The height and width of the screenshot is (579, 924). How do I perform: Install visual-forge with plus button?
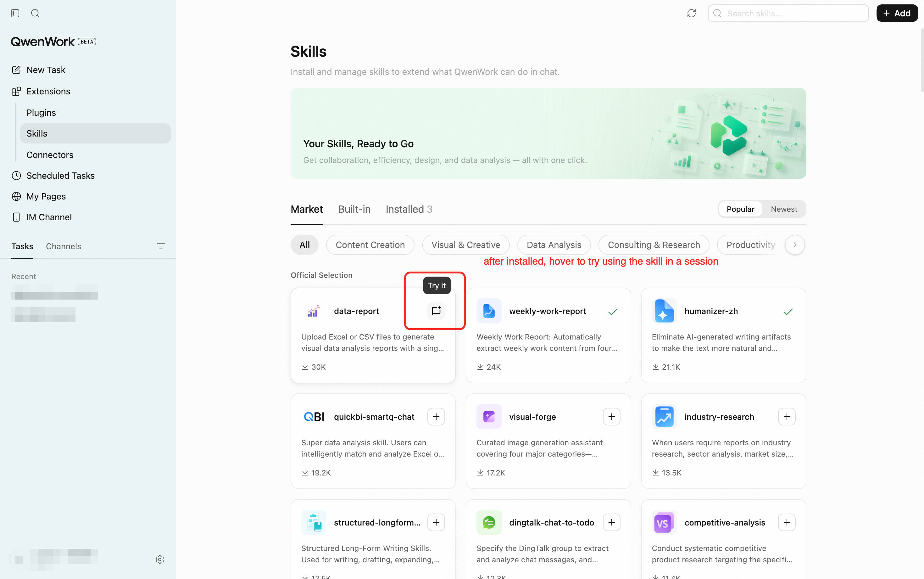[x=611, y=417]
